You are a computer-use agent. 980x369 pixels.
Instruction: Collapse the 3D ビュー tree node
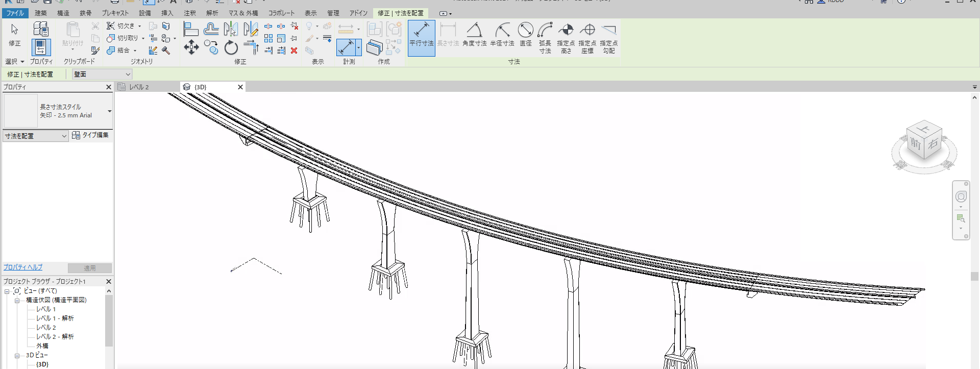[17, 355]
